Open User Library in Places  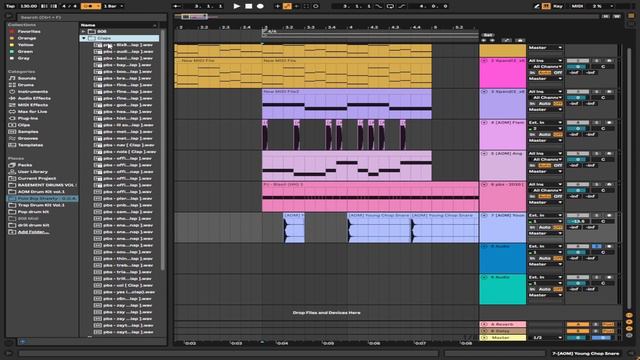point(33,172)
